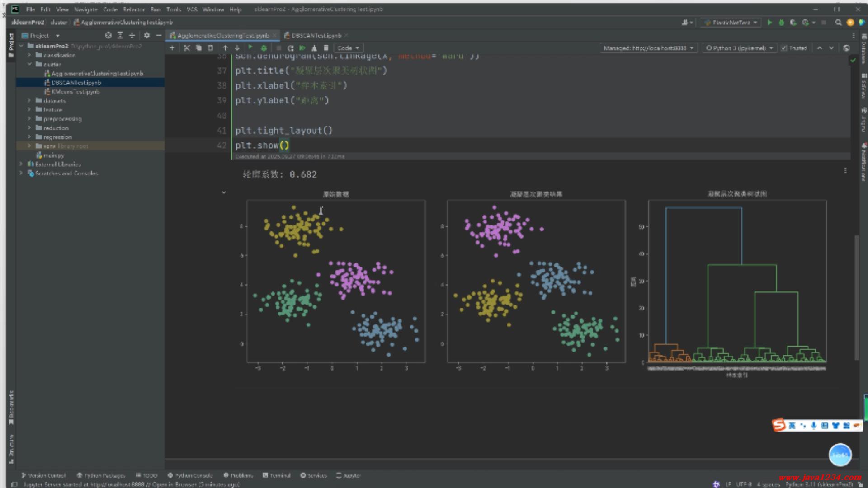The width and height of the screenshot is (868, 488).
Task: Open the cell type Code dropdown
Action: click(348, 48)
